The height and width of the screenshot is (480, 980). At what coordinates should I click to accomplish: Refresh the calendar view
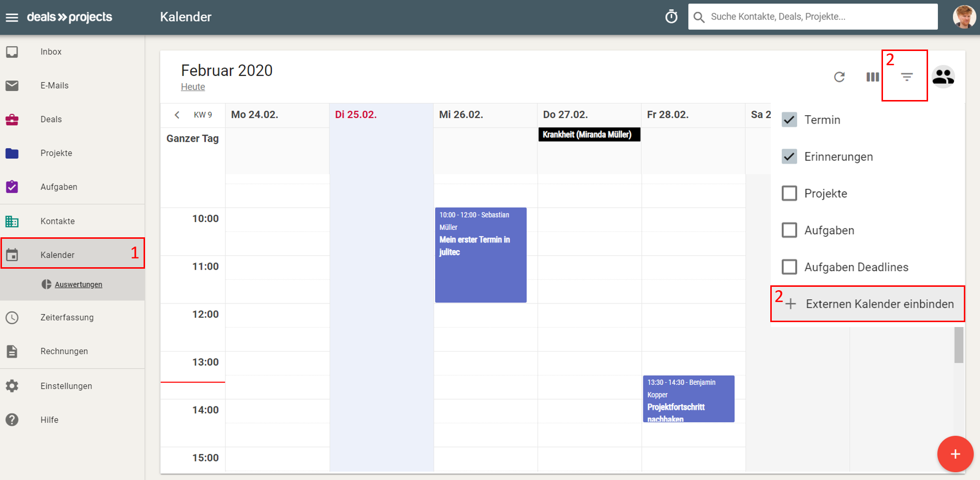tap(839, 77)
